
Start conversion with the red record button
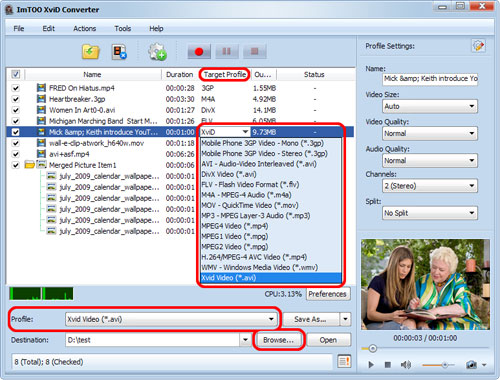point(199,52)
